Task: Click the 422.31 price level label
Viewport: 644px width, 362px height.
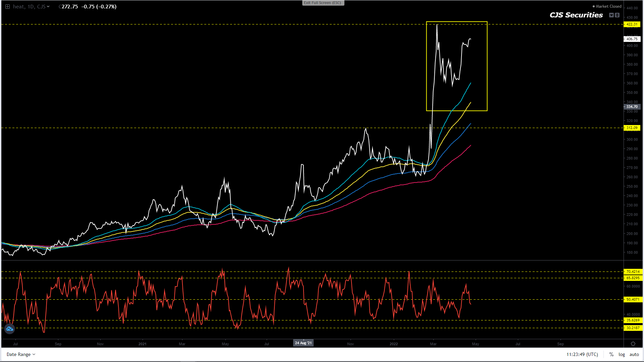Action: click(632, 24)
